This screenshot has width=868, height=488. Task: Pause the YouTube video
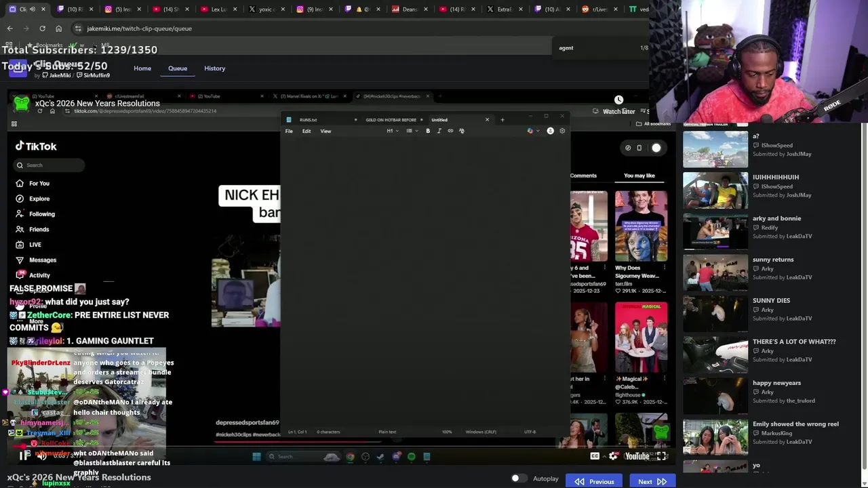[24, 456]
